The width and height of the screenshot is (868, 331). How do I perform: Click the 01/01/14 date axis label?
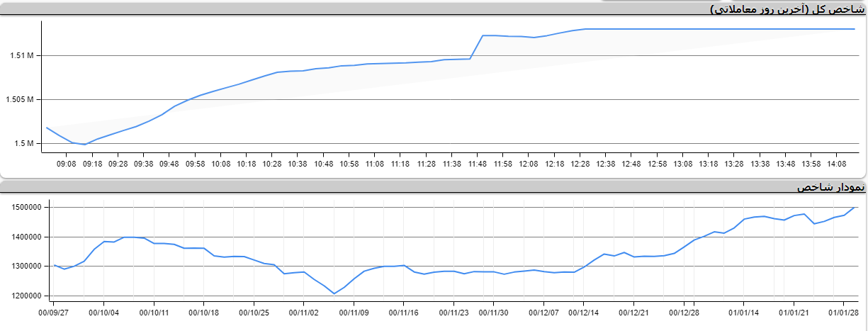pyautogui.click(x=743, y=312)
